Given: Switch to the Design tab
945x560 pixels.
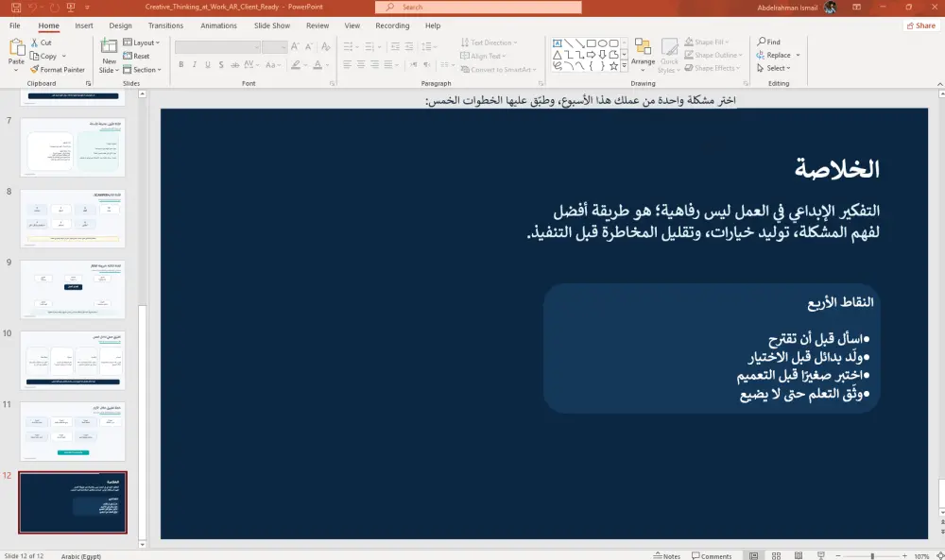Looking at the screenshot, I should point(121,25).
